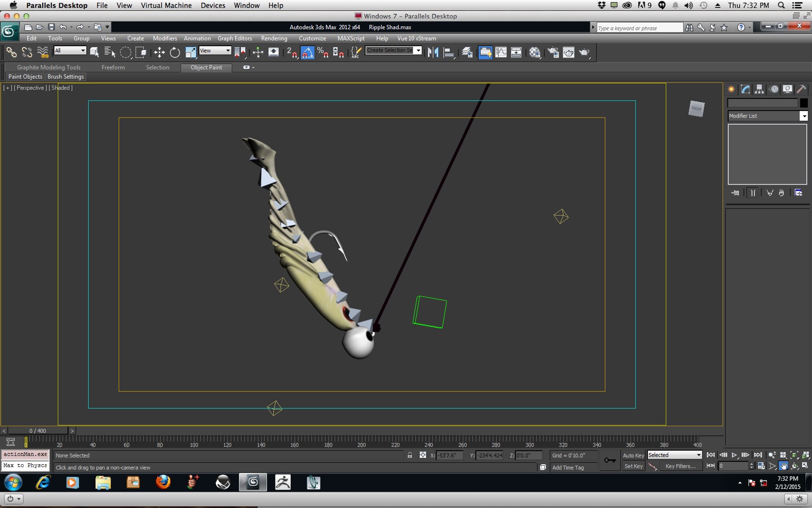Toggle Auto Key animation mode

(x=633, y=455)
